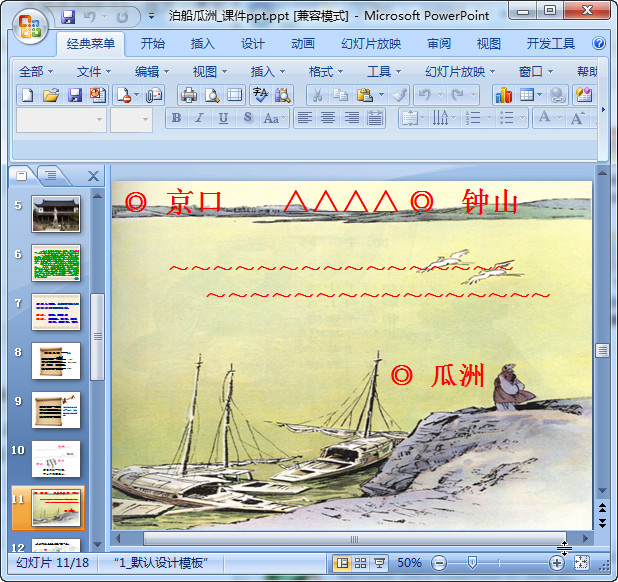
Task: Click zoom out minus button
Action: click(x=439, y=563)
